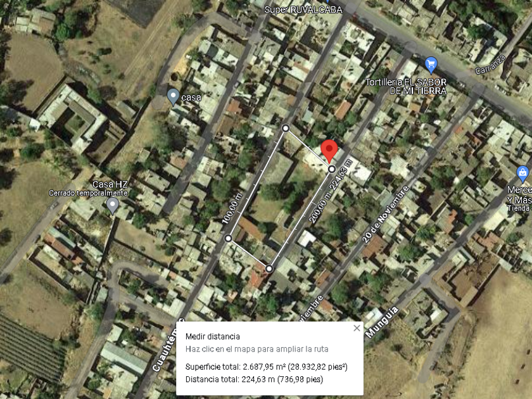Image resolution: width=532 pixels, height=399 pixels.
Task: Select the measurement node on Cuauhtémoc street
Action: (229, 239)
